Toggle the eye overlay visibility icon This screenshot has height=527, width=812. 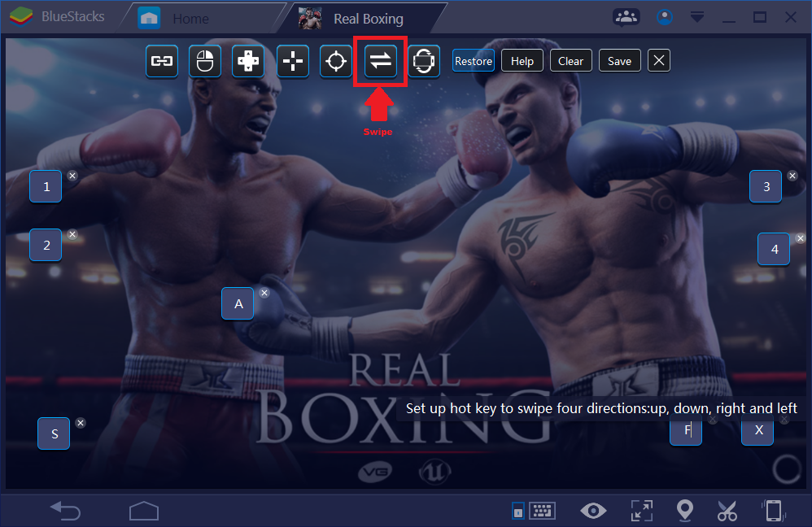point(593,511)
